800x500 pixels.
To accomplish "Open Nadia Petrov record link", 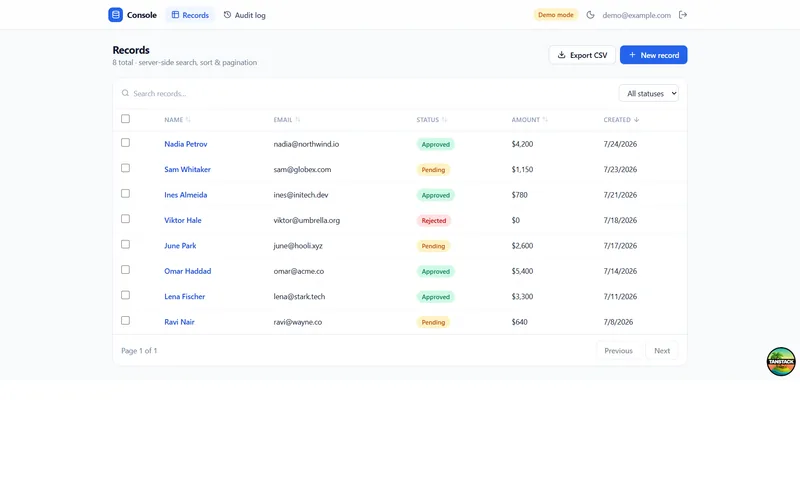I will [x=186, y=144].
